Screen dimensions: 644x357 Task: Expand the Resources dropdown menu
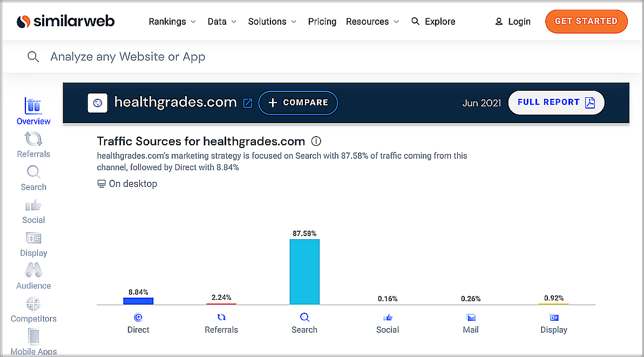coord(372,22)
